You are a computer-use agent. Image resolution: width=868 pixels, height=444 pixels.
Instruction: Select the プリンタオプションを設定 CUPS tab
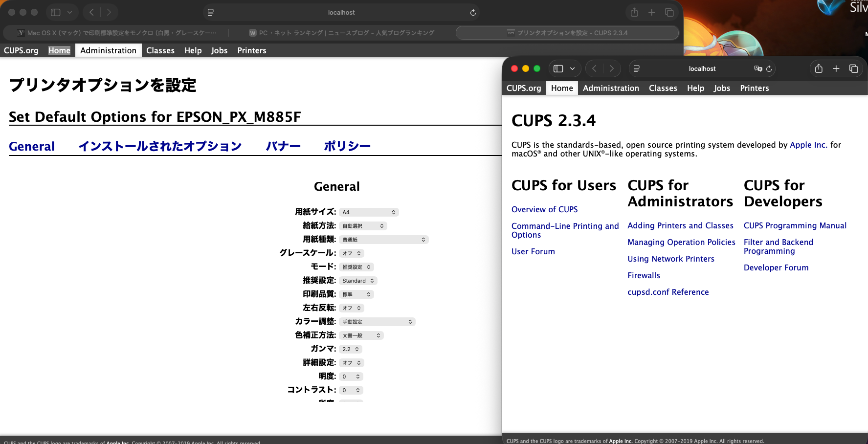[567, 33]
